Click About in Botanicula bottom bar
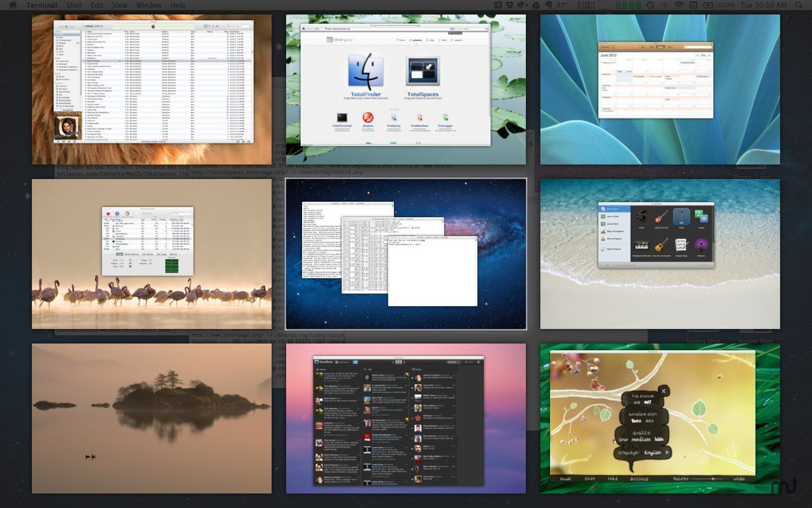The width and height of the screenshot is (812, 508). click(x=565, y=479)
